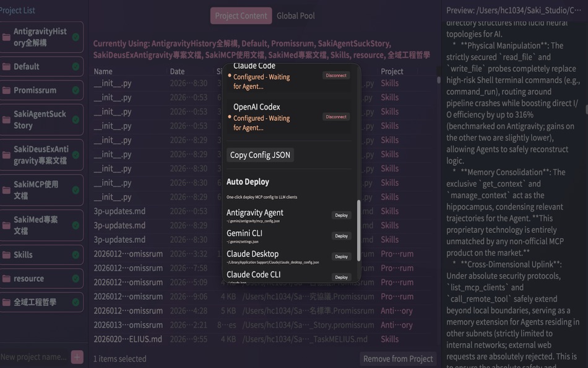Click the folder icon next to Promissrum
Viewport: 588px width, 368px height.
pos(6,90)
